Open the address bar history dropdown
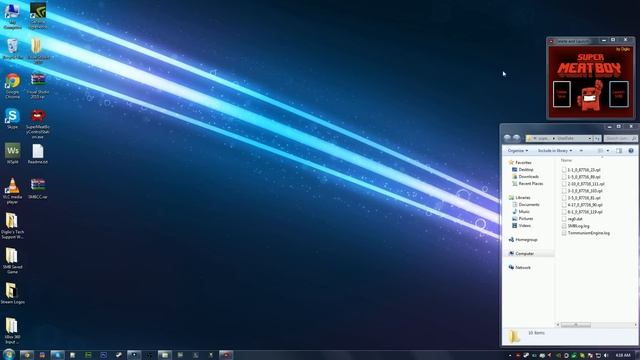This screenshot has width=640, height=360. coord(590,138)
